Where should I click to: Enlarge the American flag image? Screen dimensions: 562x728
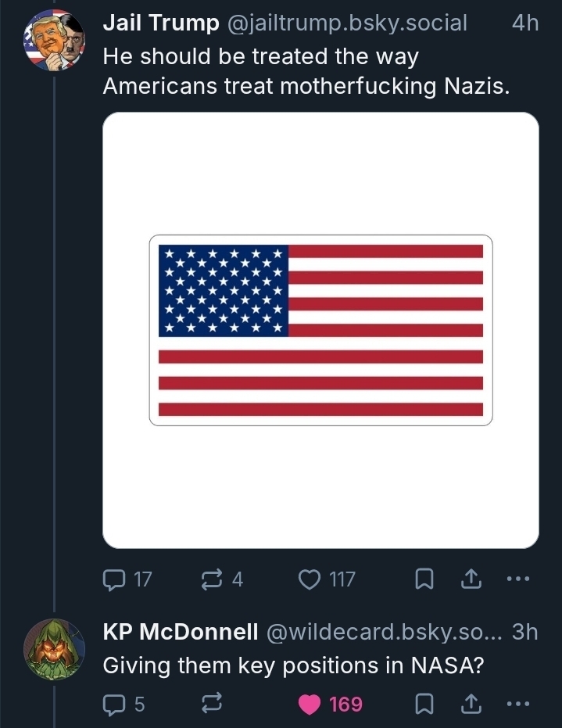(320, 330)
